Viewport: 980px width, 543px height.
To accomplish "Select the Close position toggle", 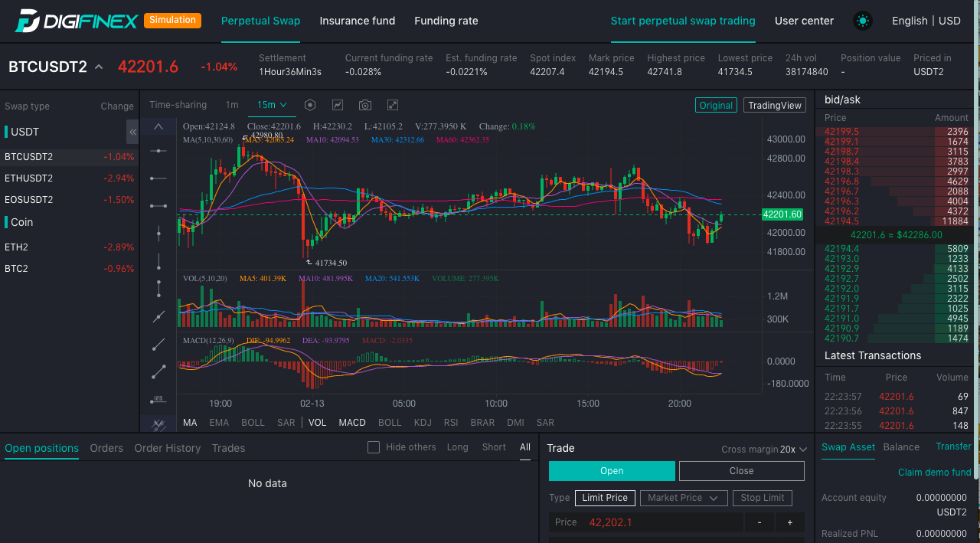I will coord(741,471).
